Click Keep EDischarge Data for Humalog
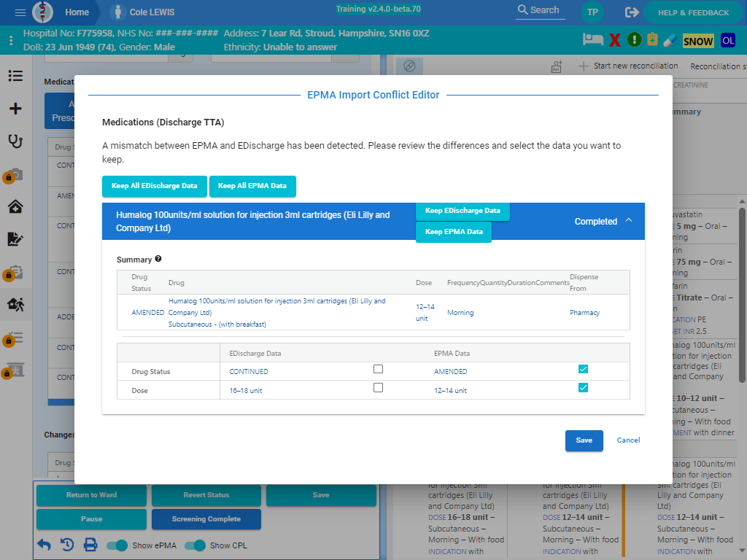The height and width of the screenshot is (560, 747). tap(462, 211)
